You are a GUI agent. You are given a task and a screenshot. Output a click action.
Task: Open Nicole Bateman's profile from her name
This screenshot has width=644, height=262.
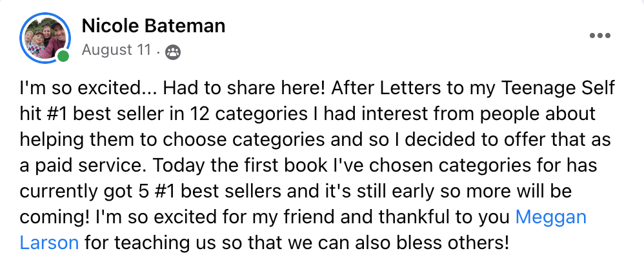click(x=154, y=26)
